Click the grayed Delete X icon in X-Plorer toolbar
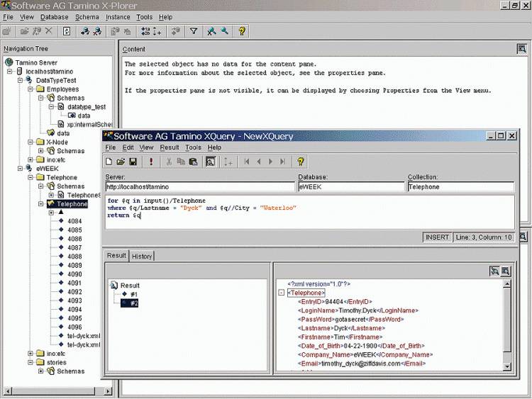Image resolution: width=532 pixels, height=399 pixels. tap(48, 31)
